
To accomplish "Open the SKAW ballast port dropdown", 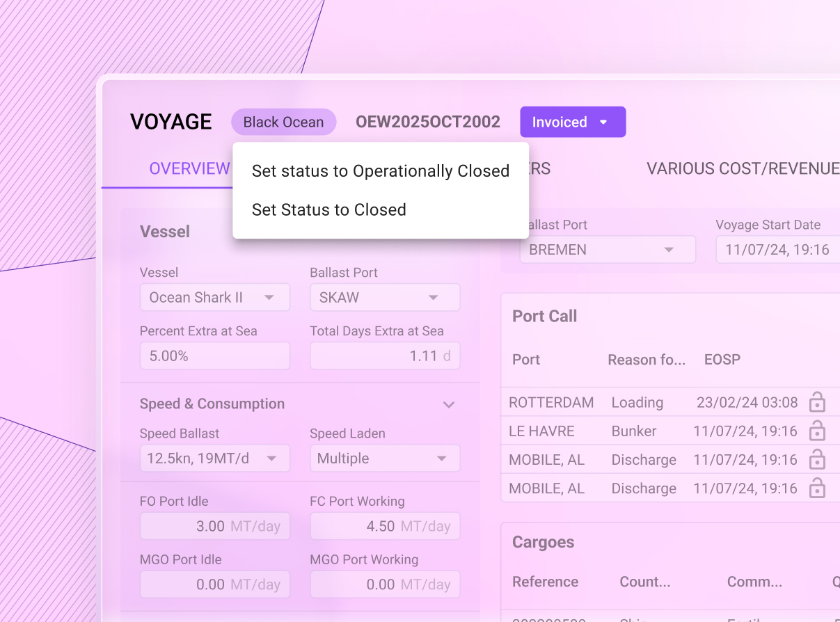I will point(385,297).
